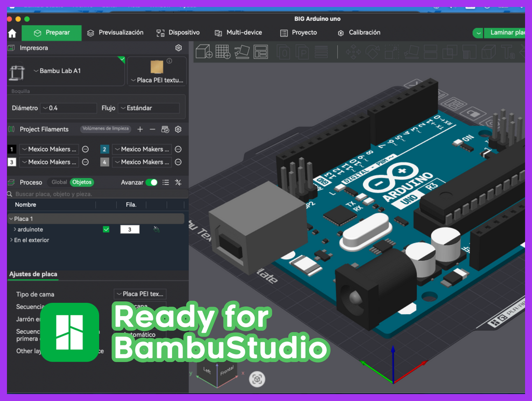This screenshot has width=532, height=401.
Task: Expand En el exterior group
Action: pyautogui.click(x=11, y=240)
